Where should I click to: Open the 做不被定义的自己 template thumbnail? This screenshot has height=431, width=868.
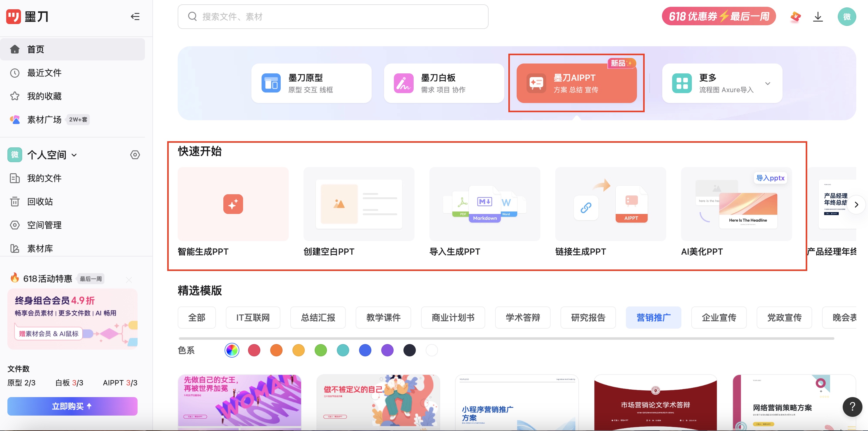378,402
